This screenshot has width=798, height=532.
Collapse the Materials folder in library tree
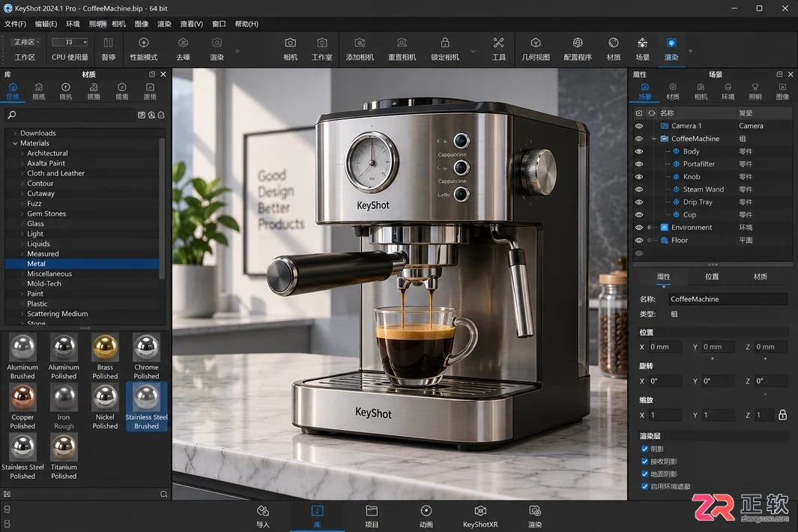[15, 144]
